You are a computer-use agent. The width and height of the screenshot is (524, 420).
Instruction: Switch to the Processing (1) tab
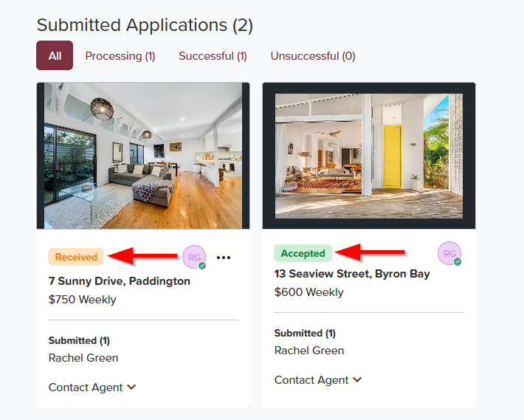click(120, 56)
